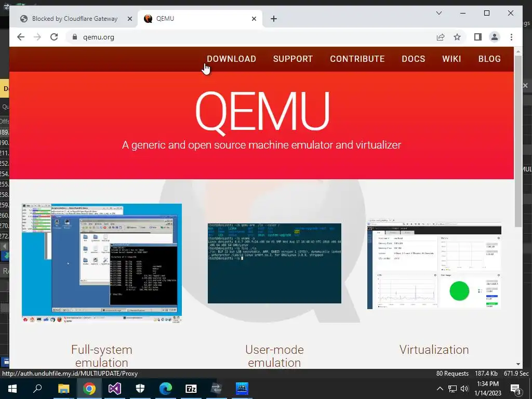Screen dimensions: 532x399
Task: Click 187.4 Kb status text in background window
Action: [486, 373]
